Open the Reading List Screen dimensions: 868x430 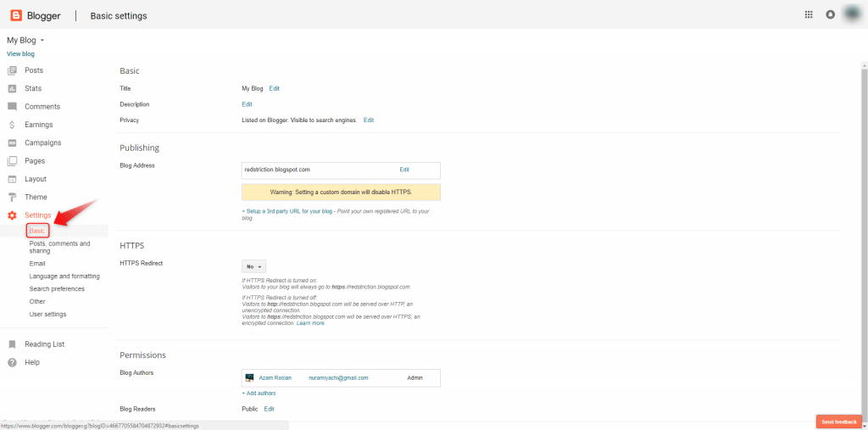coord(45,344)
